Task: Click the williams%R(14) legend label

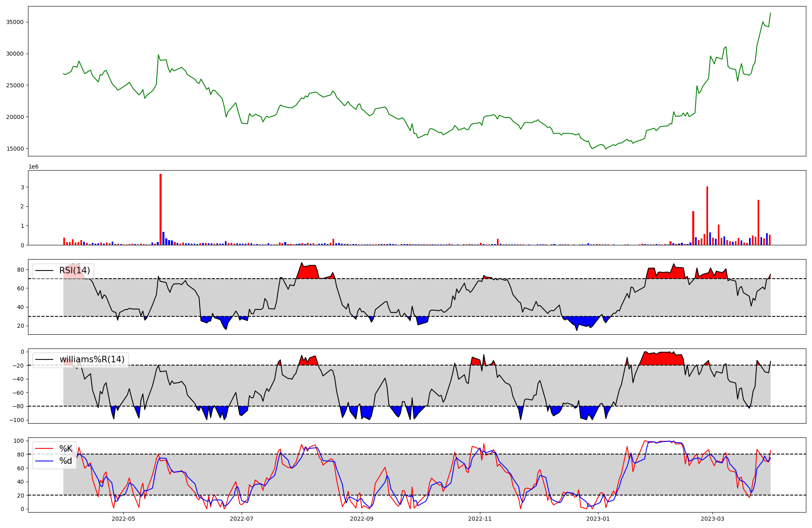Action: pos(92,359)
